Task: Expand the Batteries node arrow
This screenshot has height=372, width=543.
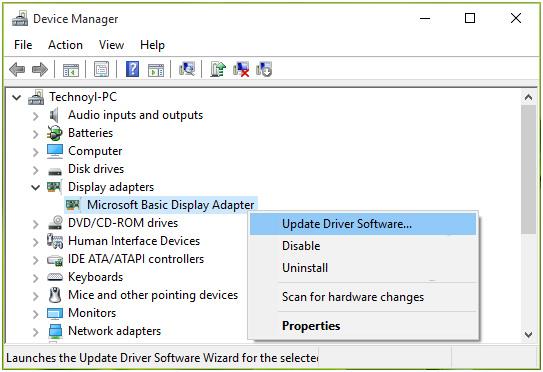Action: [36, 134]
